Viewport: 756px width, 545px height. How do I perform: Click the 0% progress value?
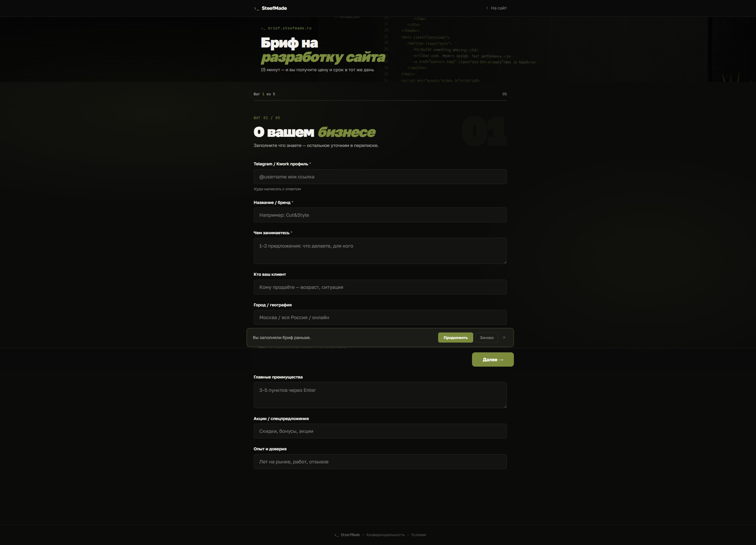[504, 94]
